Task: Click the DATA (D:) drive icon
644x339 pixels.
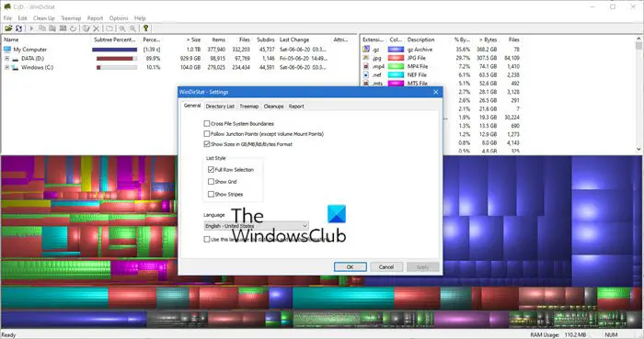Action: click(16, 59)
